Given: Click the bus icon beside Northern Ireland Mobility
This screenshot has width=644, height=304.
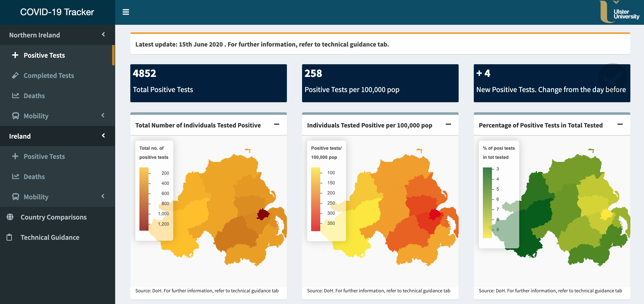Looking at the screenshot, I should tap(16, 116).
